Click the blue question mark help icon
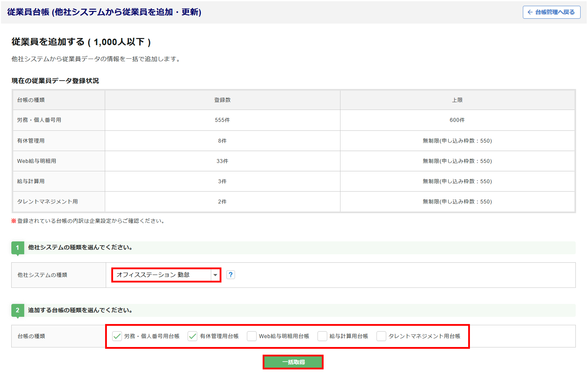The width and height of the screenshot is (588, 375). (230, 275)
